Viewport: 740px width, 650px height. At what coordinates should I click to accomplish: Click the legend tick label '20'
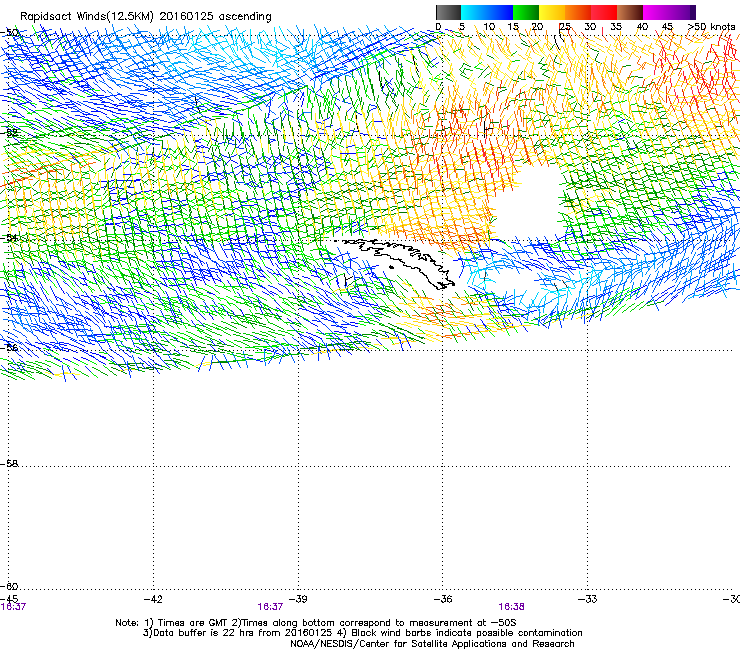[537, 26]
